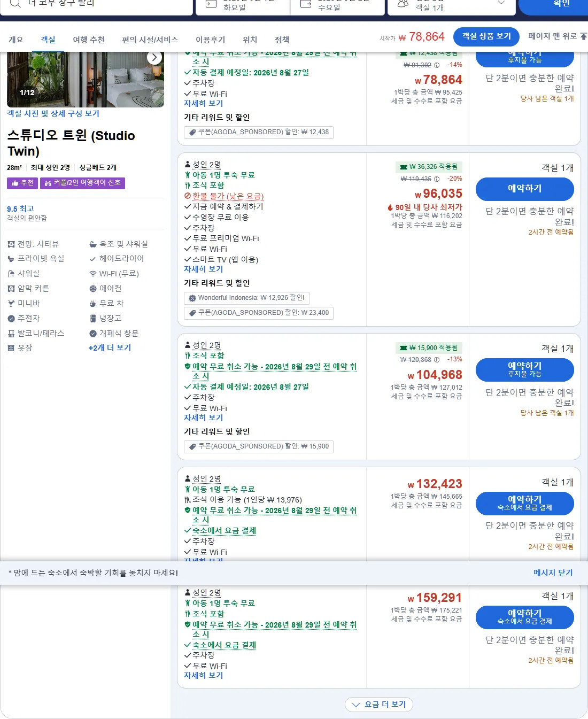Viewport: 588px width, 719px height.
Task: Switch to the 편의 시설/서비스 tab
Action: (150, 40)
